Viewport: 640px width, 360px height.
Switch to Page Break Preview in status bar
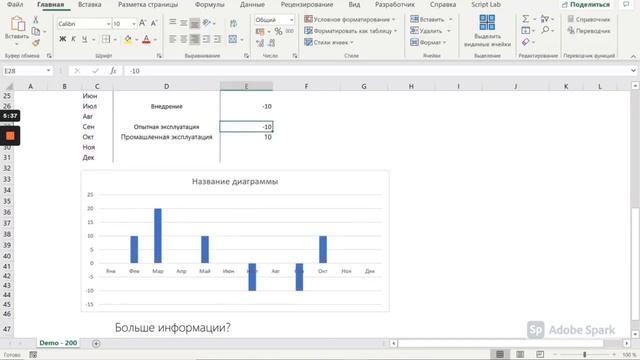click(540, 354)
